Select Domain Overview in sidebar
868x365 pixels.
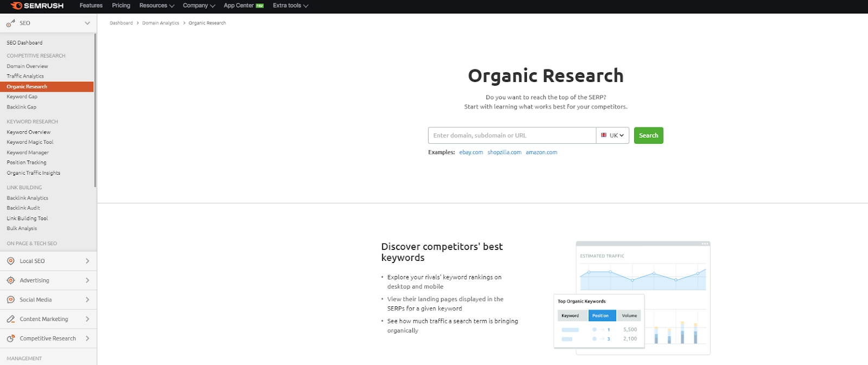pos(27,66)
